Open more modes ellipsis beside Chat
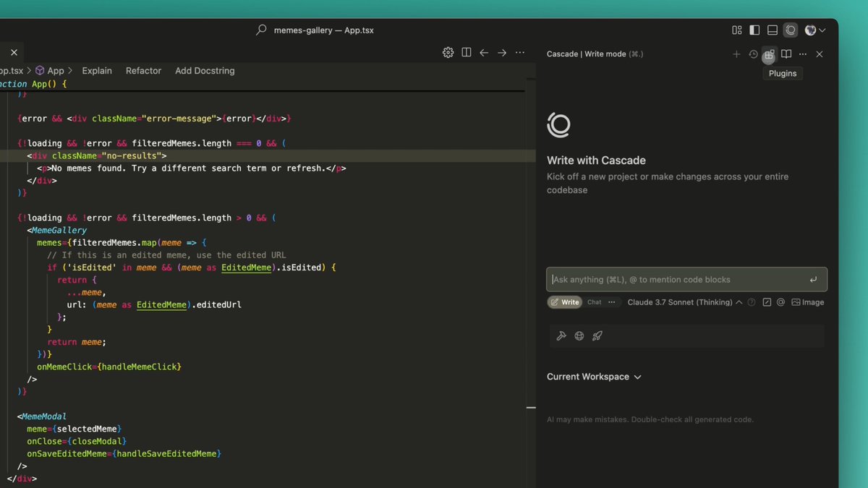868x488 pixels. tap(612, 302)
